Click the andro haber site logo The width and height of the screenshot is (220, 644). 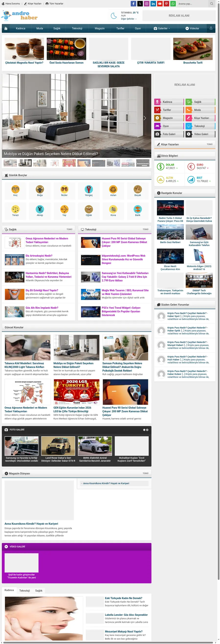coord(19,15)
